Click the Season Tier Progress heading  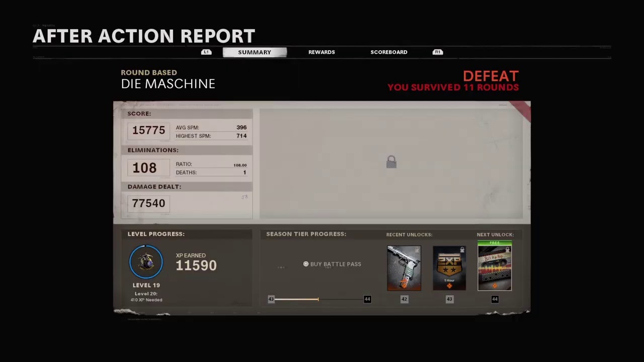(306, 234)
